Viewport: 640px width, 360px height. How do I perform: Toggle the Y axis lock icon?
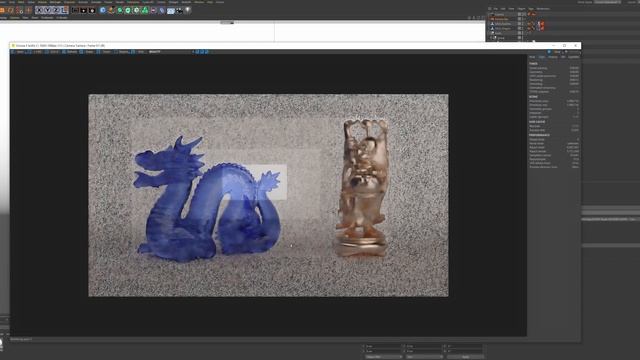pyautogui.click(x=47, y=10)
